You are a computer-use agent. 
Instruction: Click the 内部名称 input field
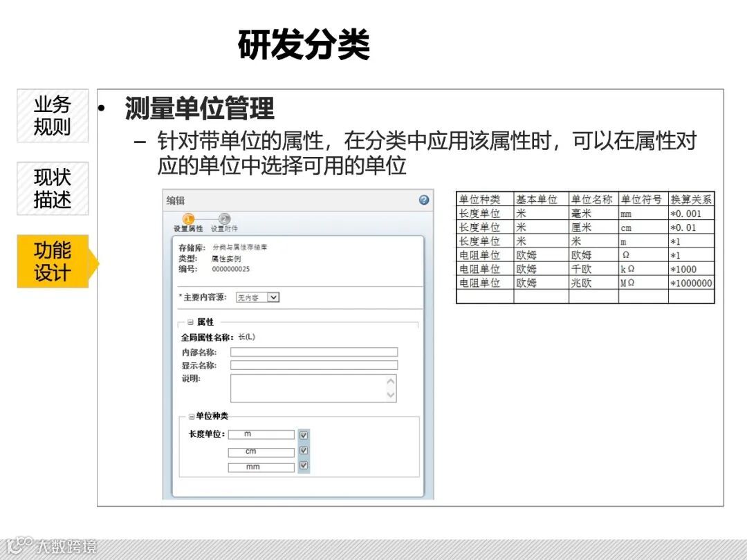click(x=314, y=352)
